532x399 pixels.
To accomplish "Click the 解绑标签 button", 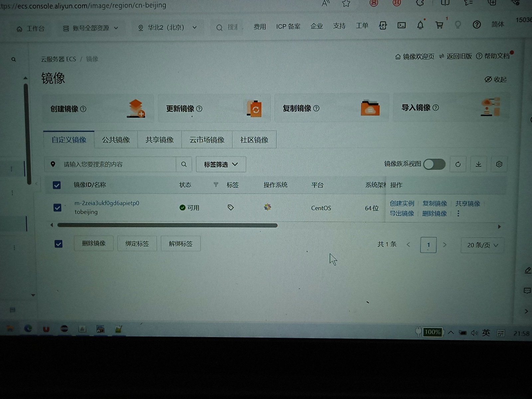I will point(181,244).
